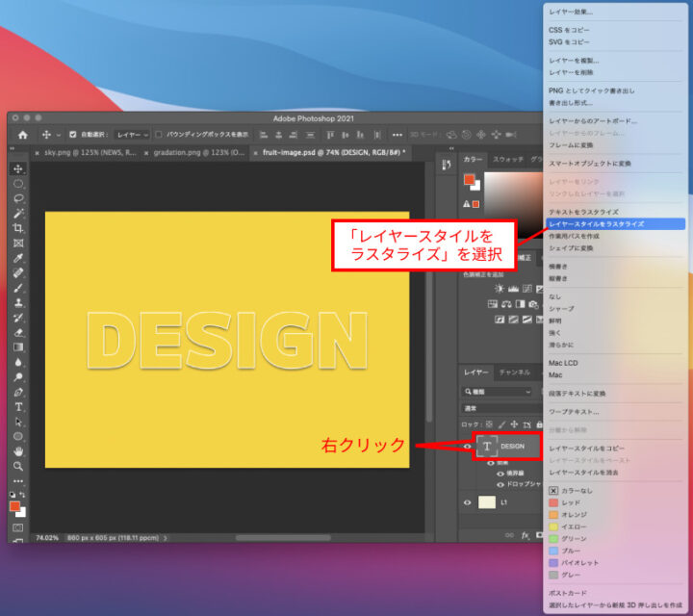Screen dimensions: 693x616
Task: Select the Pen tool
Action: 18,392
